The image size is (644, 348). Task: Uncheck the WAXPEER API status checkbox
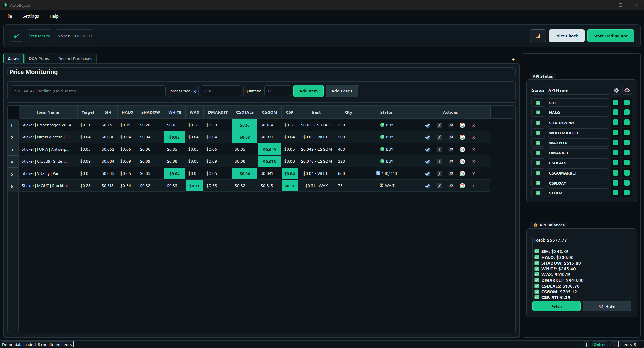tap(538, 143)
